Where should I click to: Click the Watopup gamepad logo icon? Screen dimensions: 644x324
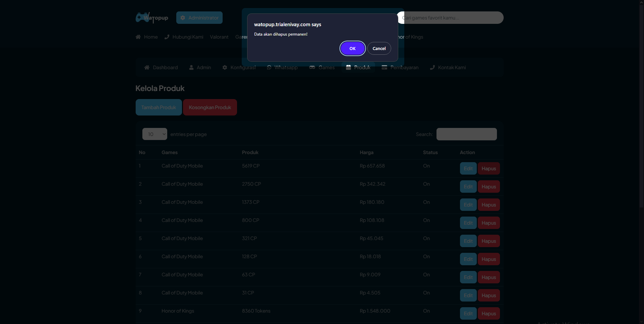(x=142, y=17)
